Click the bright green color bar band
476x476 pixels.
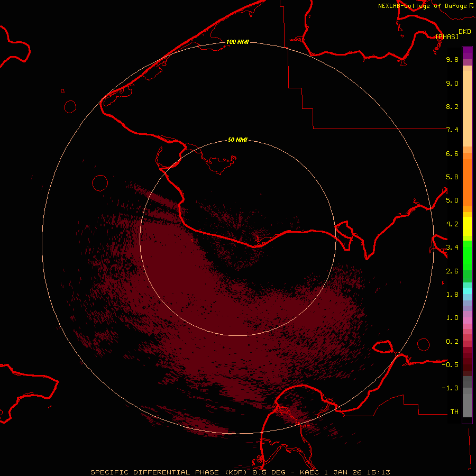tap(467, 255)
